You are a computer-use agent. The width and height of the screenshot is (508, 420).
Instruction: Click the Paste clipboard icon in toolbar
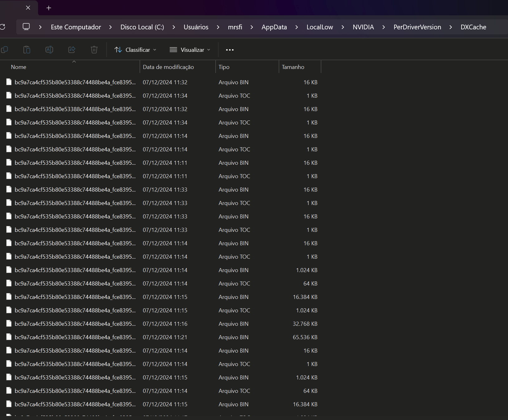27,50
